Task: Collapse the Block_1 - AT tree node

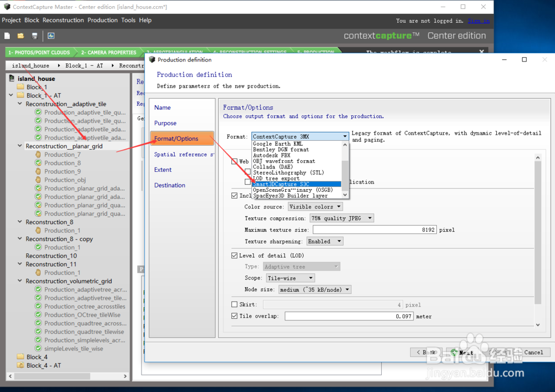Action: 11,95
